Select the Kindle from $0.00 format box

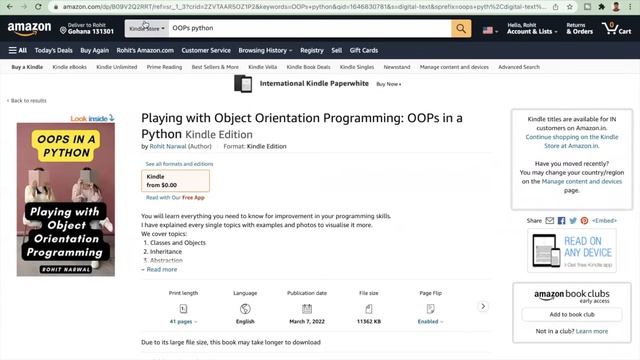pos(176,181)
